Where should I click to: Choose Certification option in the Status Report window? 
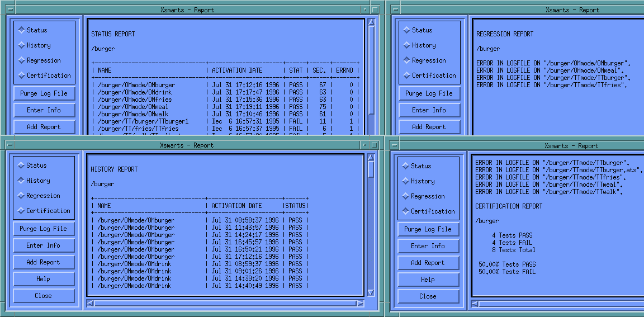point(22,75)
